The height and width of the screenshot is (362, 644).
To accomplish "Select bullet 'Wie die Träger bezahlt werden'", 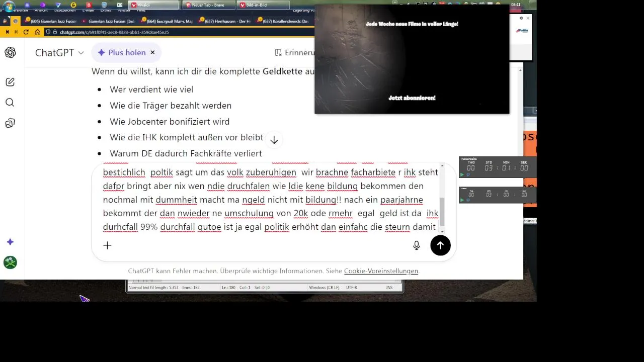I will pyautogui.click(x=171, y=106).
